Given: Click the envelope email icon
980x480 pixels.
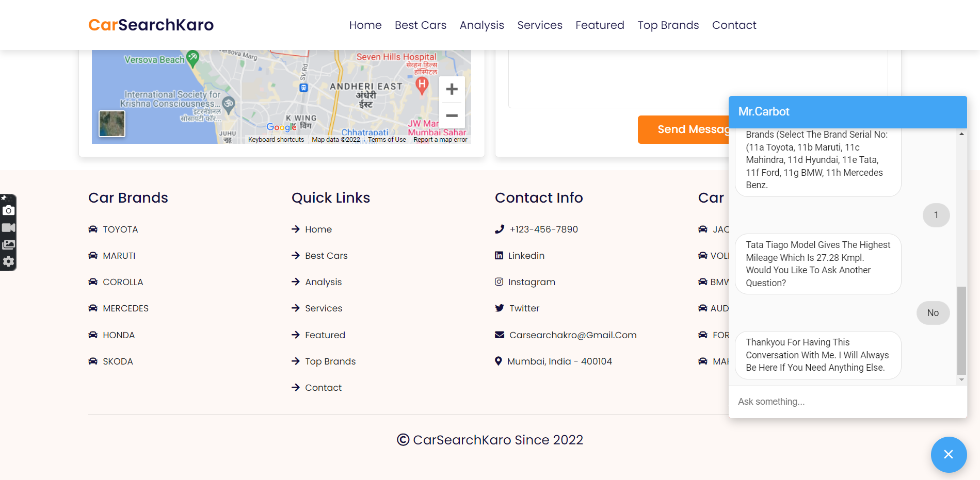Looking at the screenshot, I should tap(500, 335).
